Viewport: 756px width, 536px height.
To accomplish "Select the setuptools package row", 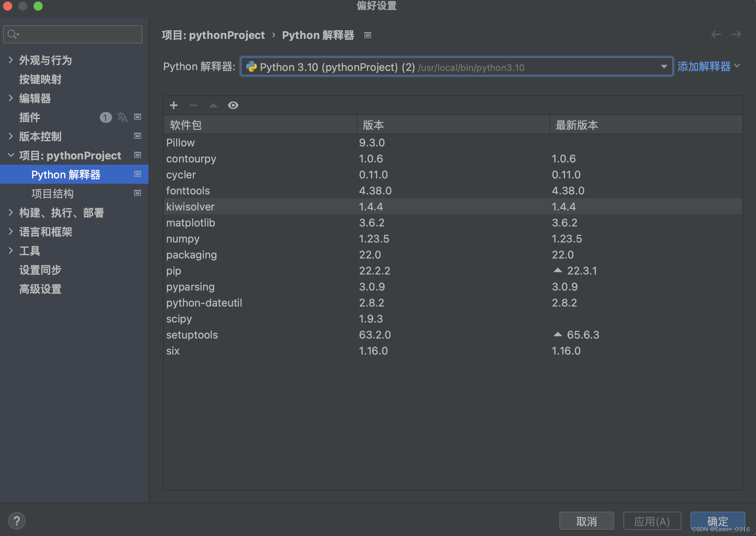I will pyautogui.click(x=453, y=335).
